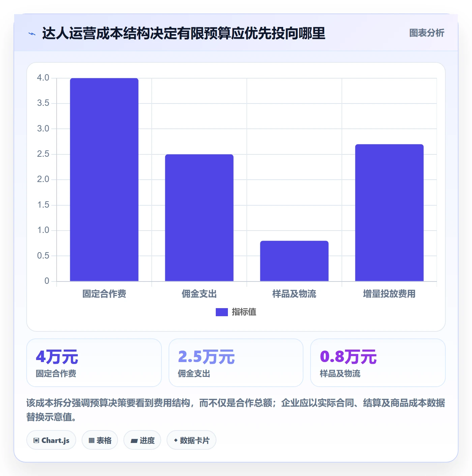Open the 2.5万元 佣金支出 data card
472x476 pixels.
pos(236,363)
